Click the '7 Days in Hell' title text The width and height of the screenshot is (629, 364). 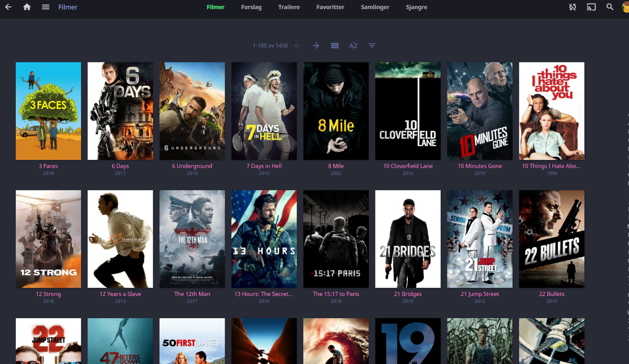pos(264,166)
